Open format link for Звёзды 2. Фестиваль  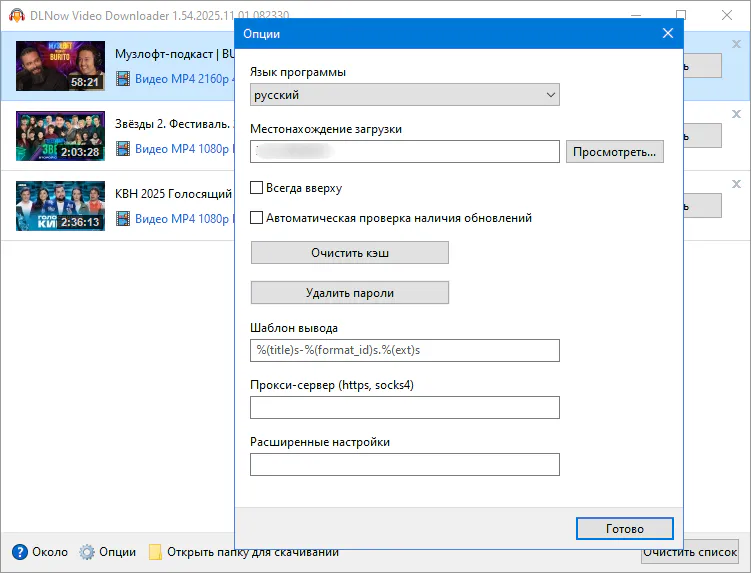tap(184, 149)
